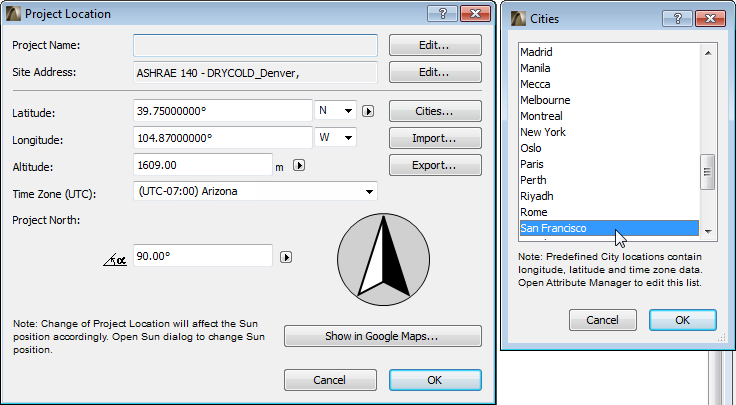This screenshot has height=405, width=736.
Task: Select Perth in the Cities list
Action: 609,180
